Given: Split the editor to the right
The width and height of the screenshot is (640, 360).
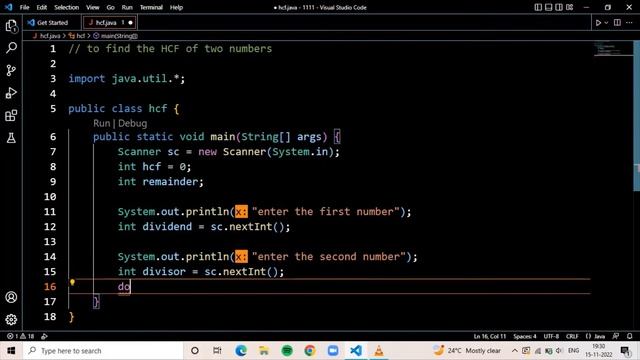Looking at the screenshot, I should [x=617, y=23].
